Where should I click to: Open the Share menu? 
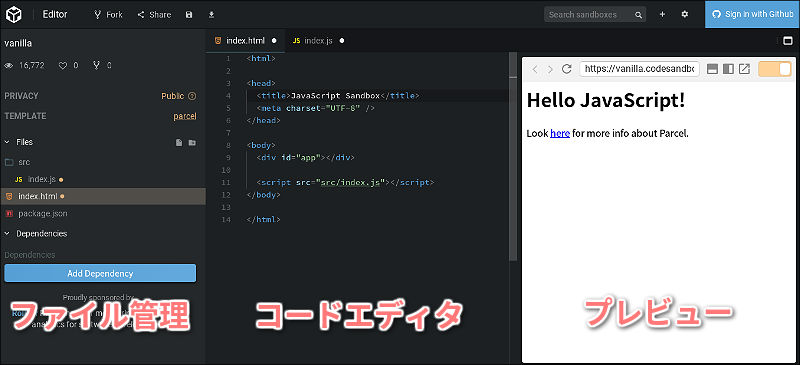(x=155, y=15)
